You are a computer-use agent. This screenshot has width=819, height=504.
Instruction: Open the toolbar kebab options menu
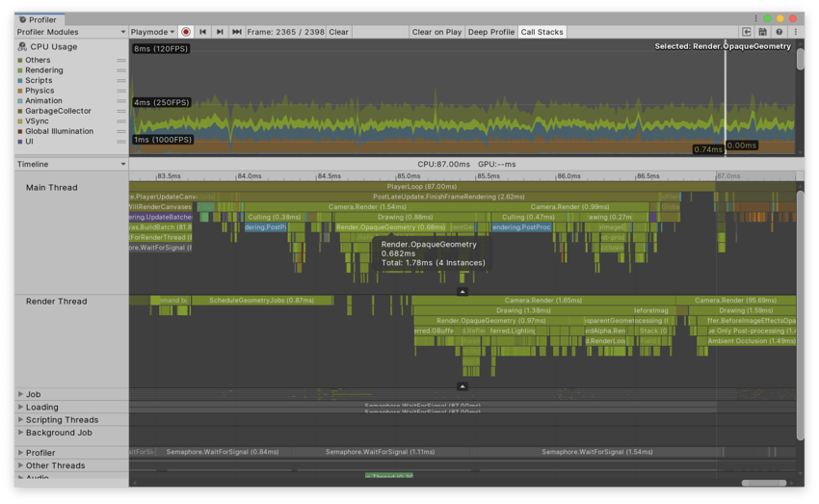(796, 32)
